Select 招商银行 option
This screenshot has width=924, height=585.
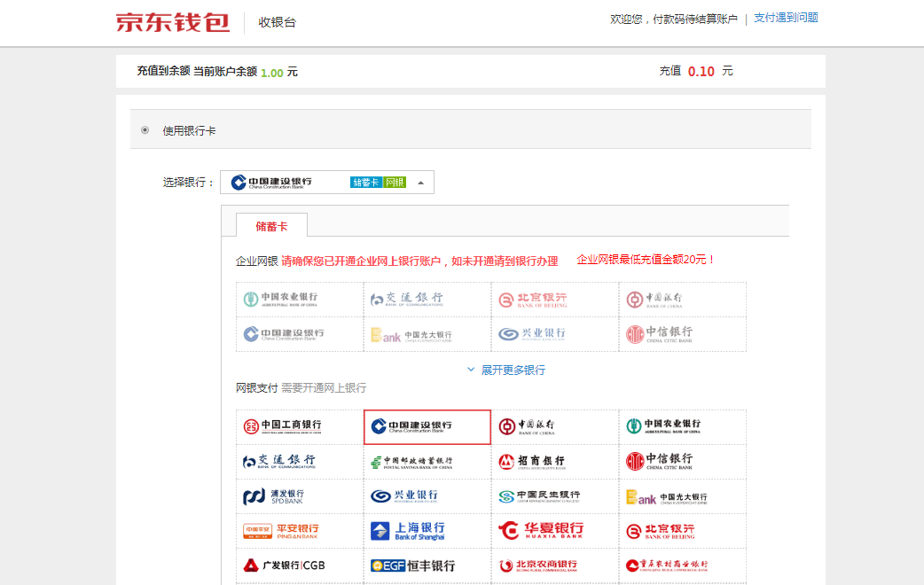[555, 461]
